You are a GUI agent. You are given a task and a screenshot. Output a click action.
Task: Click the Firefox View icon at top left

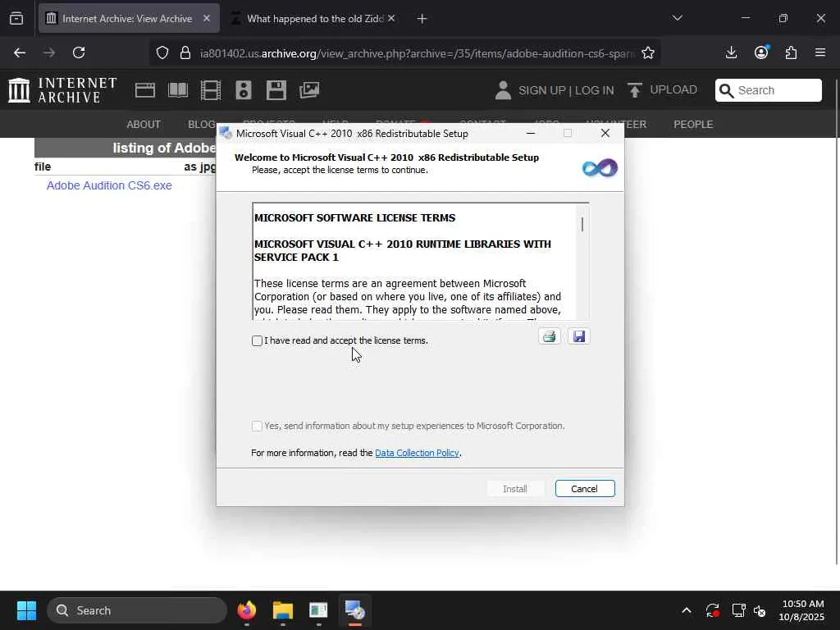tap(16, 19)
